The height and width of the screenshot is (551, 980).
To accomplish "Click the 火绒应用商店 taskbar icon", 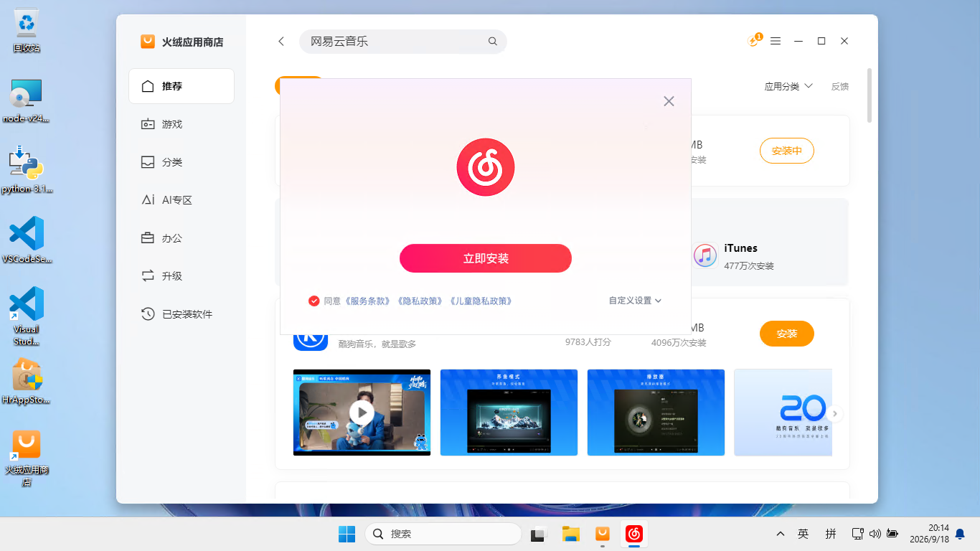I will (x=603, y=534).
